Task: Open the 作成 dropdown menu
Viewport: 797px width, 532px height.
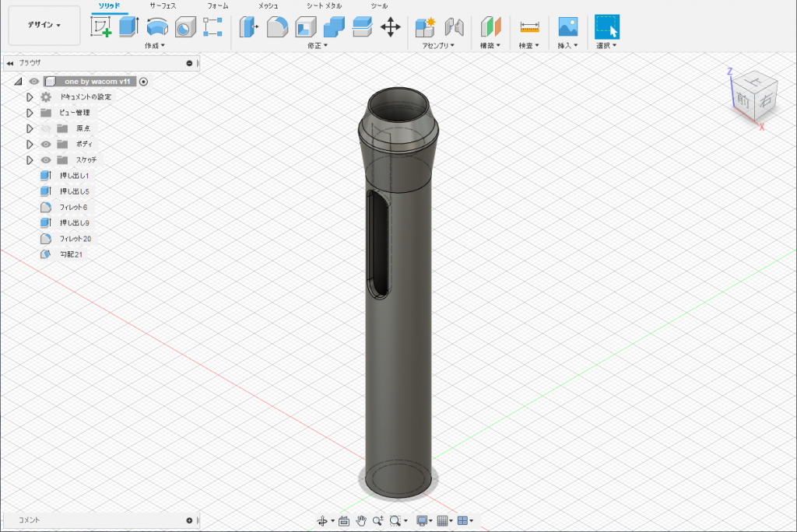Action: (155, 46)
